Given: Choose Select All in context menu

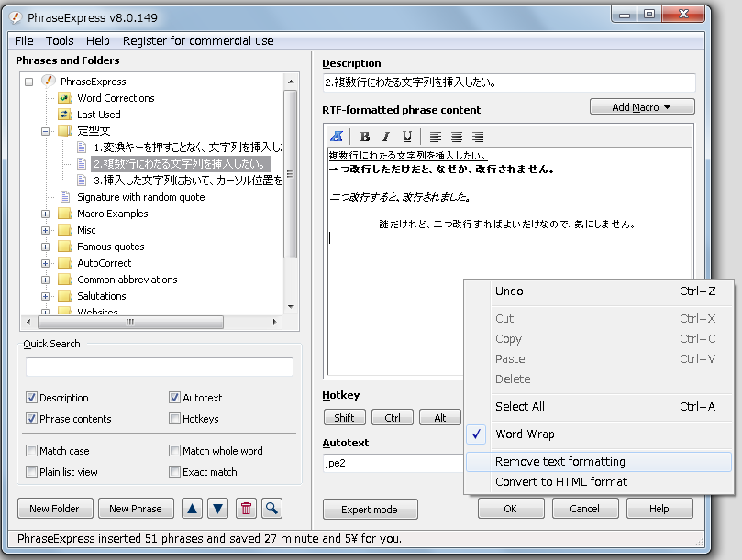Looking at the screenshot, I should pyautogui.click(x=599, y=406).
